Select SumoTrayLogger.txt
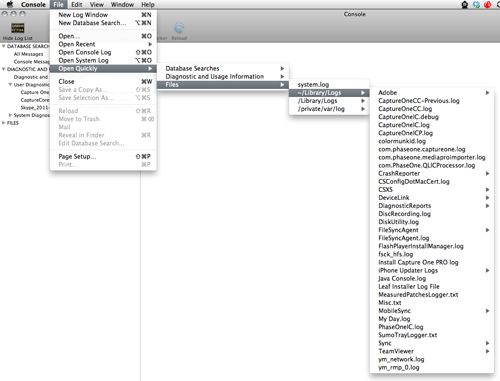This screenshot has width=500, height=381. [x=432, y=335]
